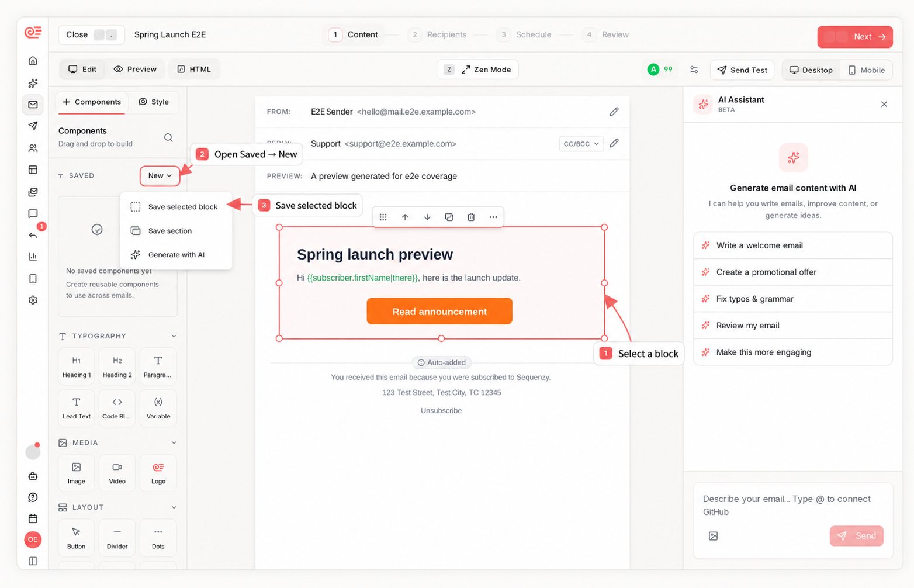Collapse the Typography section chevron
Screen dimensions: 914x588
[174, 336]
